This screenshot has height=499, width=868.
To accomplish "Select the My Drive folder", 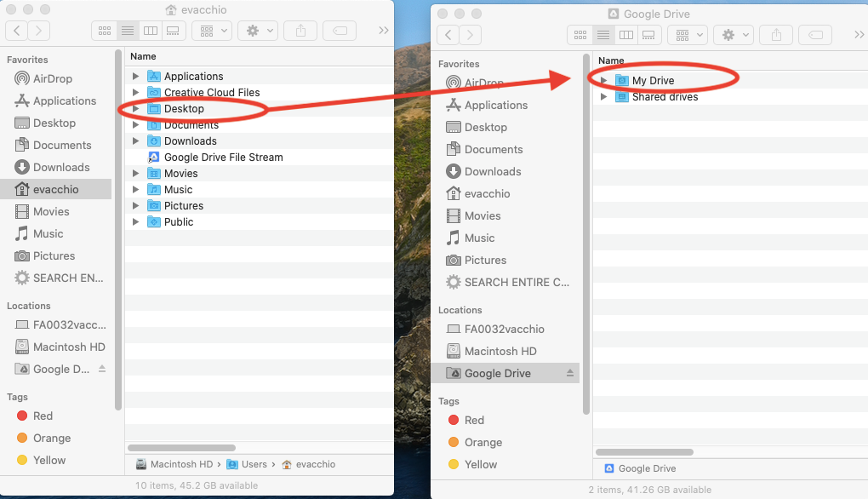I will [730, 81].
